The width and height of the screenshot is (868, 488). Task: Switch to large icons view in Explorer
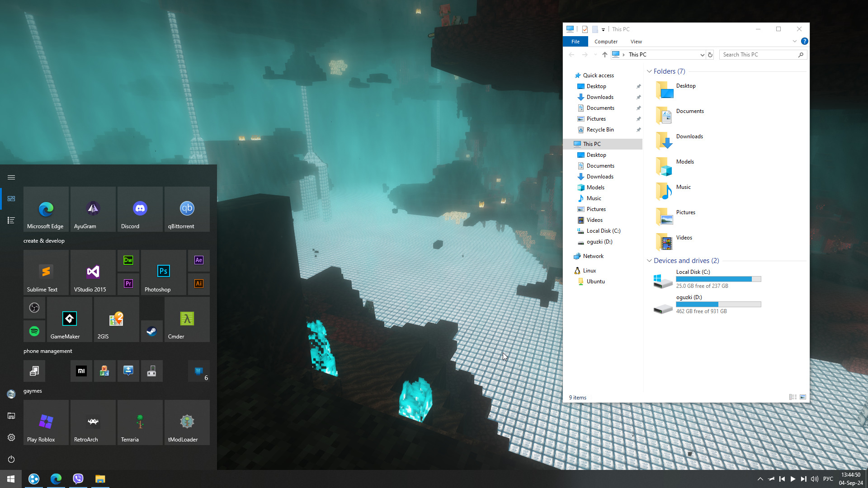click(803, 397)
